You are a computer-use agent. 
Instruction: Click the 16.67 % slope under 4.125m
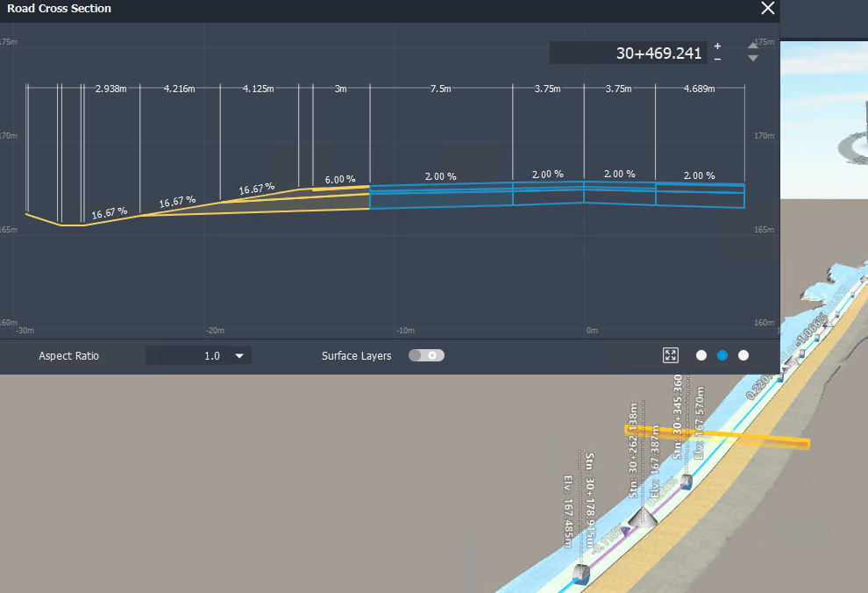257,189
